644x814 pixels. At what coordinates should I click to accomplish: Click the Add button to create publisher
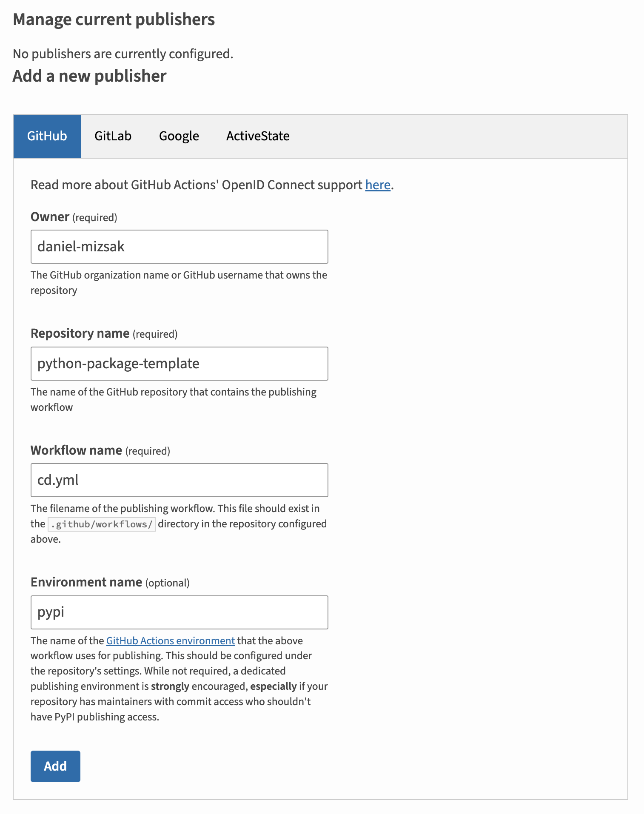click(55, 766)
